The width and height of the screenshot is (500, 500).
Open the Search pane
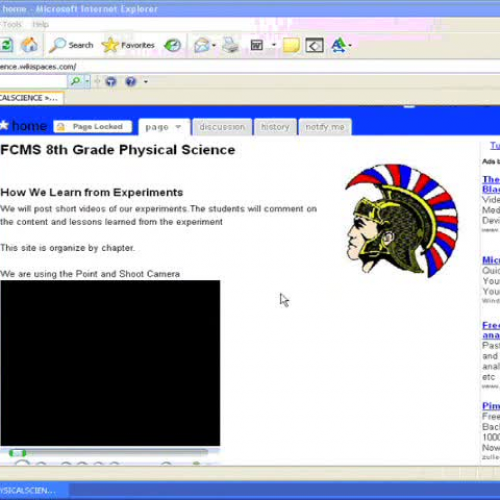click(x=71, y=45)
